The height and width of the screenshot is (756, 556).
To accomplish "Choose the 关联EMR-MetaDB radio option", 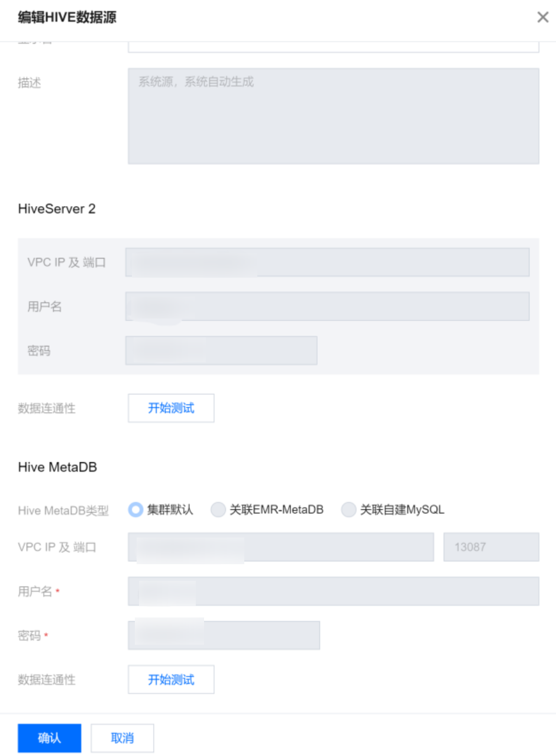I will (x=219, y=510).
